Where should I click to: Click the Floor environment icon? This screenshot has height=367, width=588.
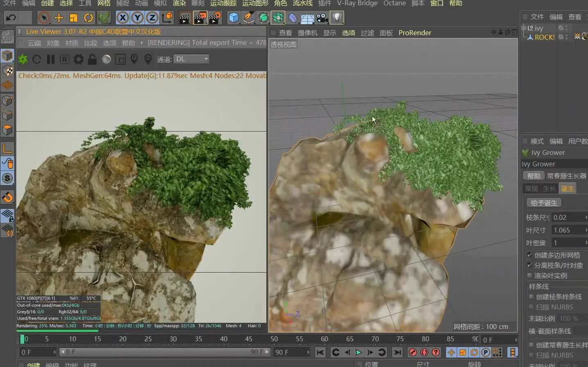click(307, 18)
